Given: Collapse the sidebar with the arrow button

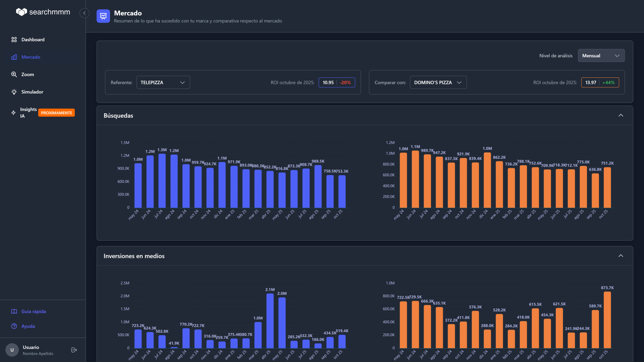Looking at the screenshot, I should point(84,13).
